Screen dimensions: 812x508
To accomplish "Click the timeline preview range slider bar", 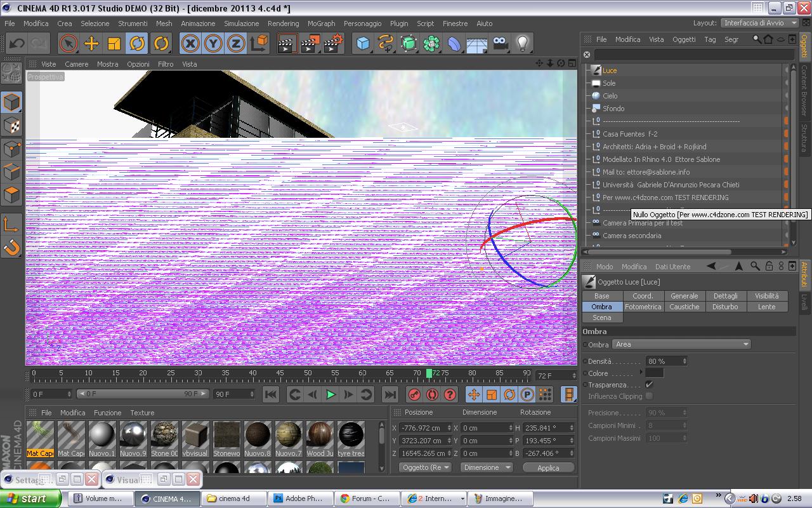I will (143, 394).
